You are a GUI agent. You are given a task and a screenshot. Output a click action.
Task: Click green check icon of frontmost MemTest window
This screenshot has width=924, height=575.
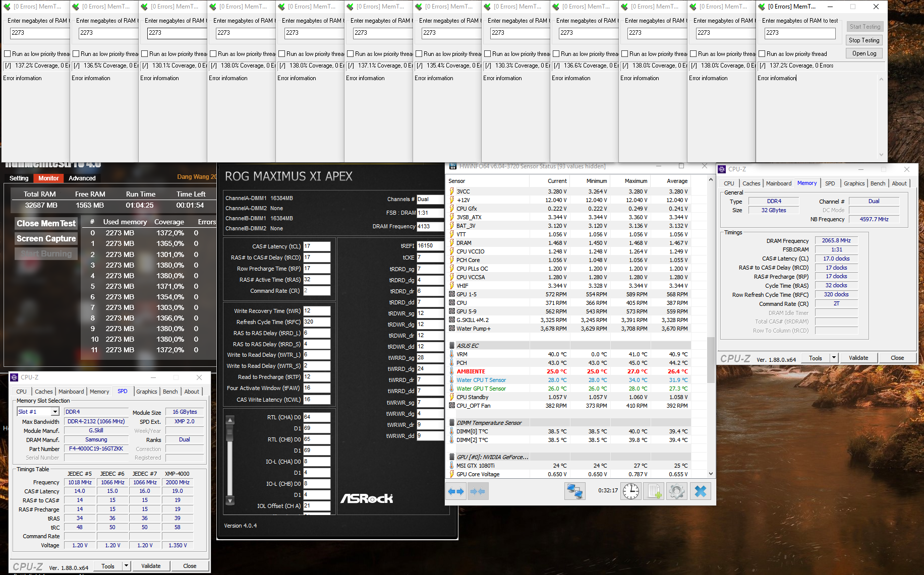click(x=762, y=7)
